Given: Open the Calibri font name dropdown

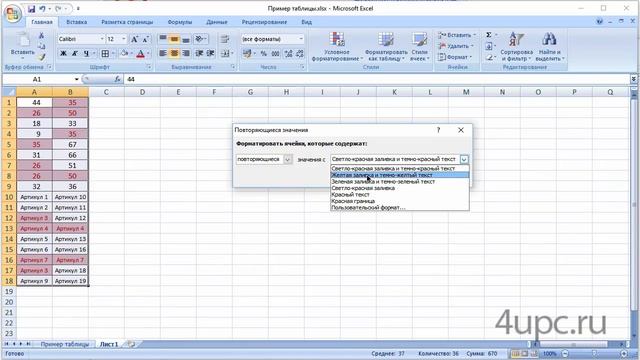Looking at the screenshot, I should pos(102,39).
